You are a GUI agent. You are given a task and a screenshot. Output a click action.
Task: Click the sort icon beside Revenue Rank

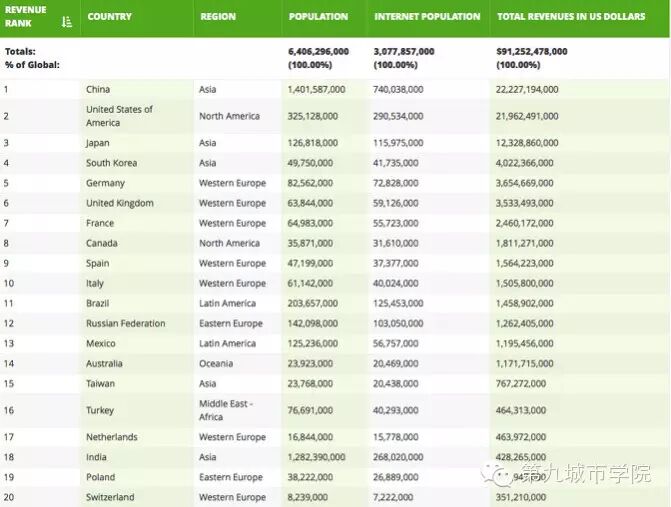66,21
